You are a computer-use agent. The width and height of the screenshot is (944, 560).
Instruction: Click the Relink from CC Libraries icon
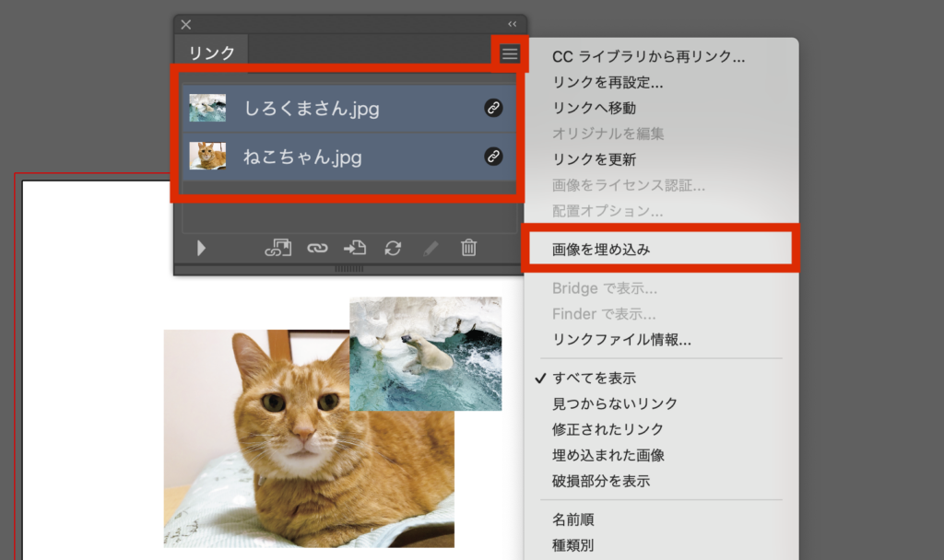[278, 248]
